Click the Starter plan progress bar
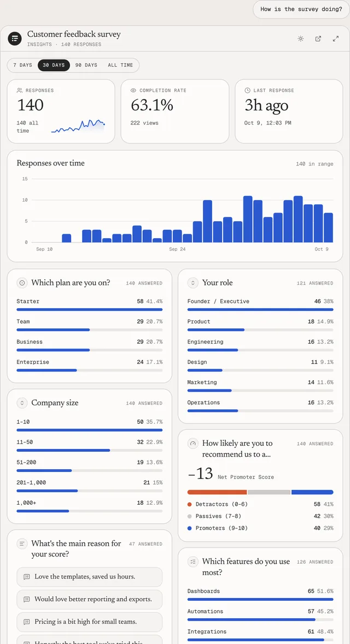Image resolution: width=350 pixels, height=644 pixels. [90, 309]
